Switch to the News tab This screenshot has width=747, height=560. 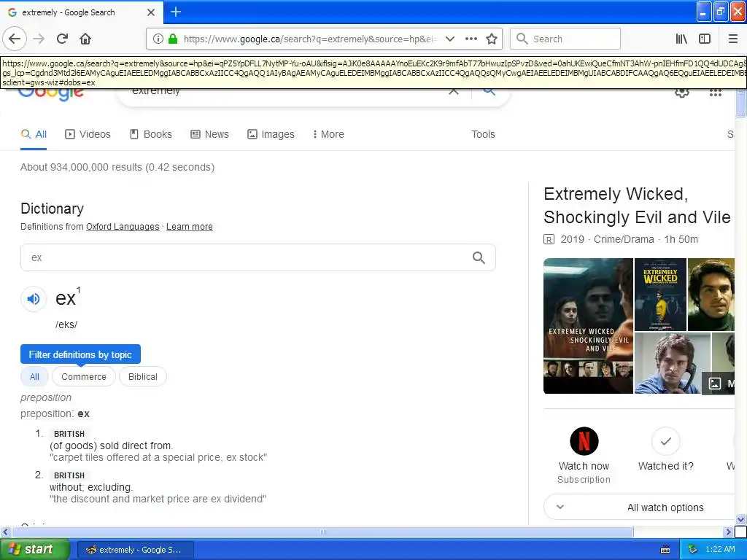pyautogui.click(x=209, y=134)
